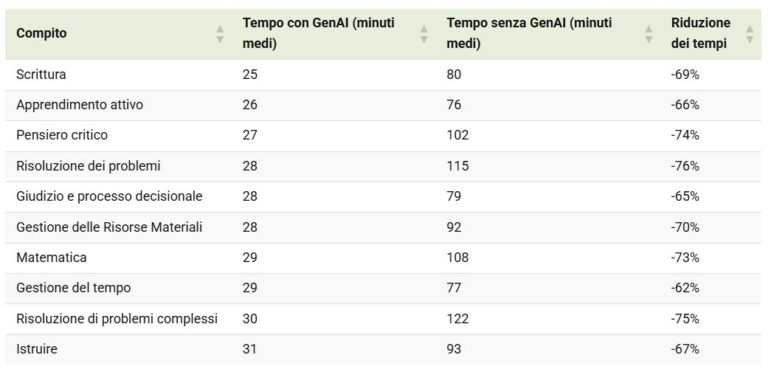Viewport: 768px width, 389px height.
Task: Click the -76% reduction value
Action: pyautogui.click(x=685, y=166)
